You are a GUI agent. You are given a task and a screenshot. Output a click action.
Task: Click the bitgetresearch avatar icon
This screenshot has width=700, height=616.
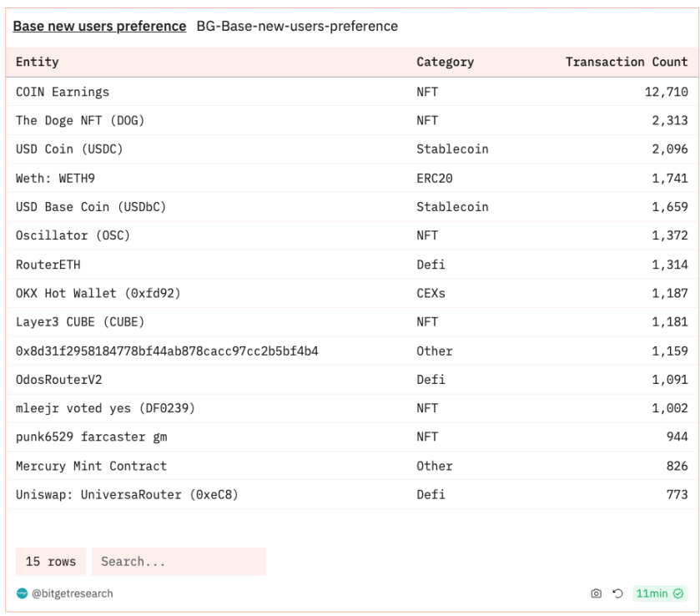pyautogui.click(x=22, y=593)
